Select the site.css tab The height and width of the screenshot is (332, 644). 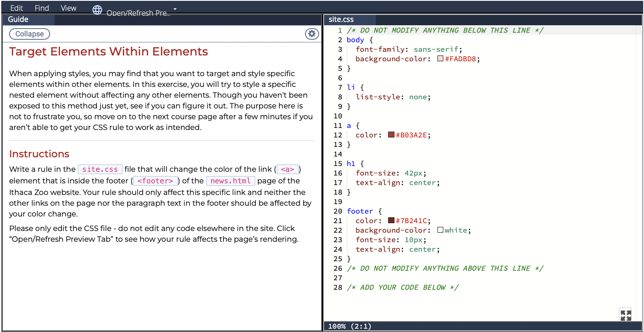click(341, 19)
